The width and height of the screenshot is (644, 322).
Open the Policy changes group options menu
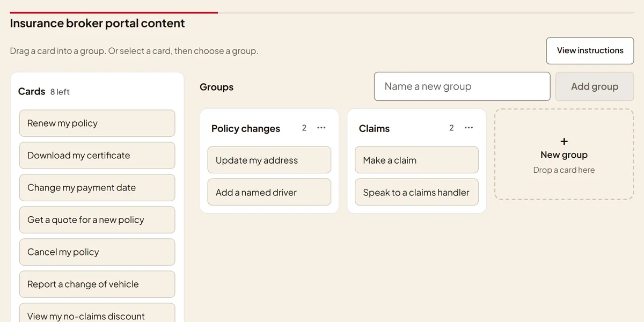click(x=321, y=128)
